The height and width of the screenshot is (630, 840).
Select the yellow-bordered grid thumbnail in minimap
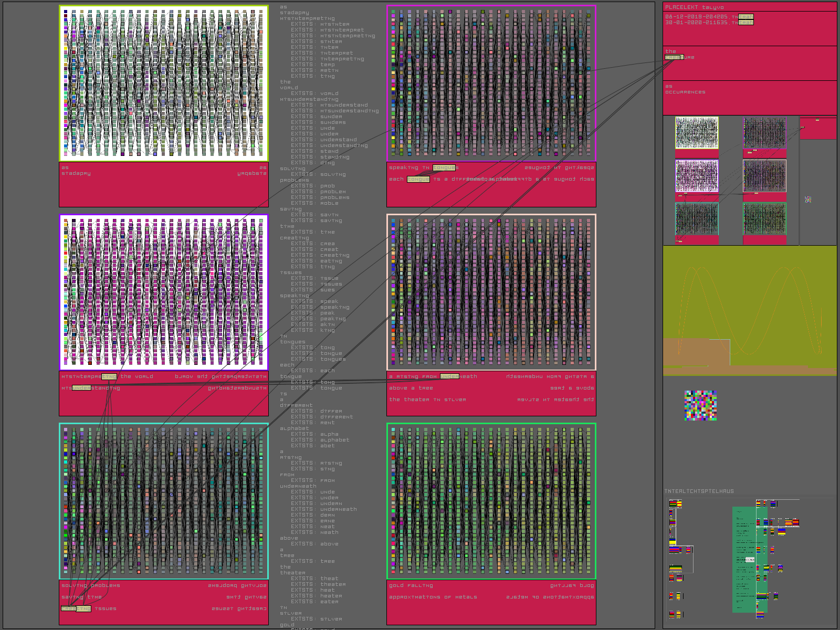[x=697, y=133]
